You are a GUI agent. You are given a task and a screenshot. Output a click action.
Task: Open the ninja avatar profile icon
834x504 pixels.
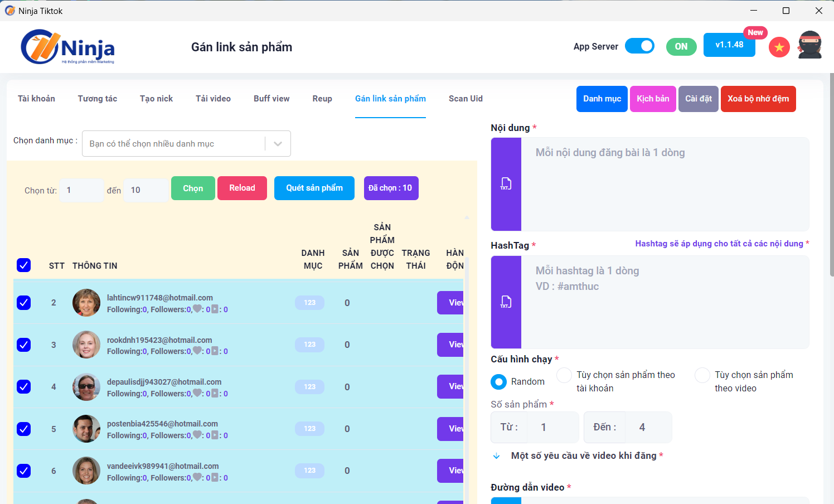coord(809,46)
